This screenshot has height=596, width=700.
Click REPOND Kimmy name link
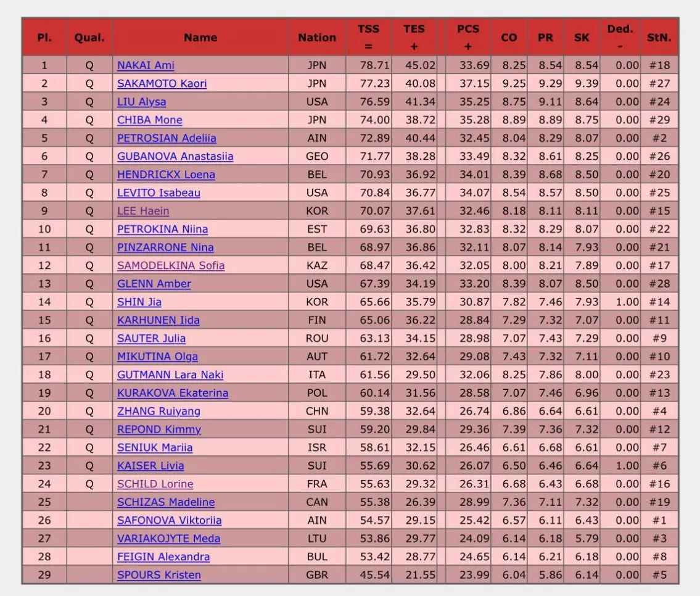[159, 429]
